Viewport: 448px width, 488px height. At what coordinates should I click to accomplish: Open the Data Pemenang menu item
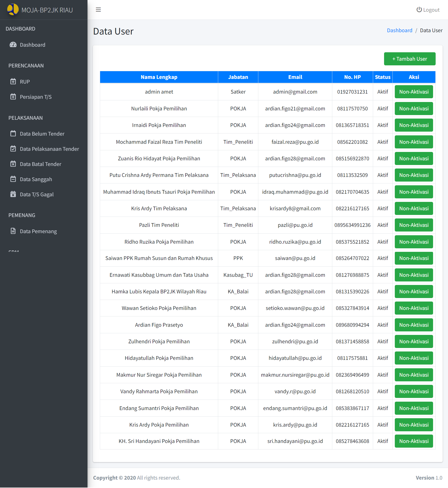38,231
